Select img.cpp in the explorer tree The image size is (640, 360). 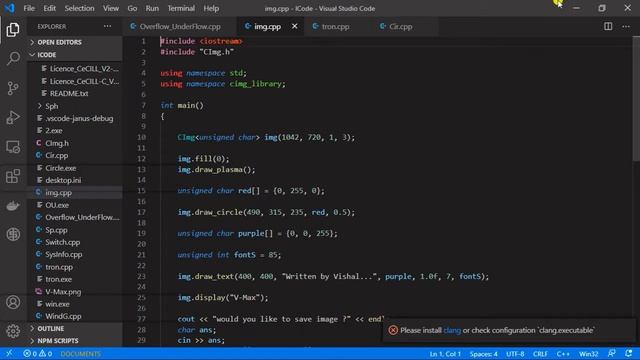tap(58, 193)
